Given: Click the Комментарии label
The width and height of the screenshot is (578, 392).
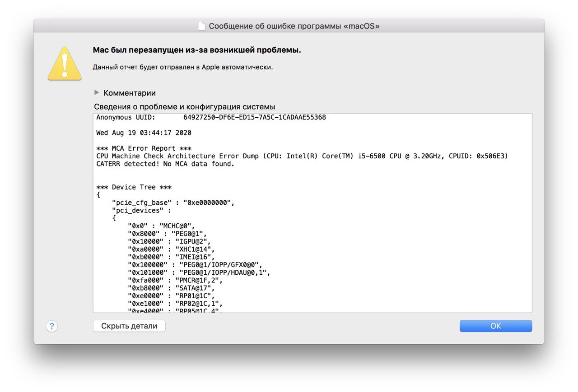Looking at the screenshot, I should click(130, 93).
